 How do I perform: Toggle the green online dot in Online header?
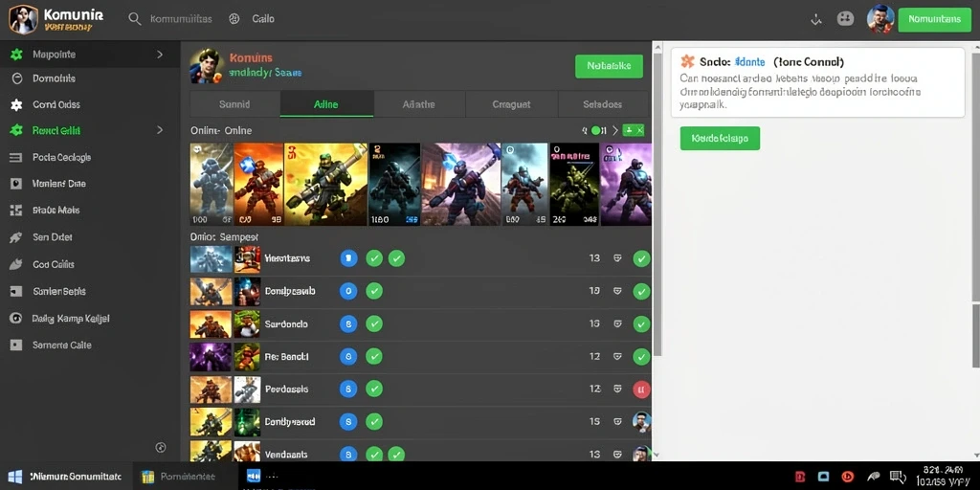(x=595, y=130)
